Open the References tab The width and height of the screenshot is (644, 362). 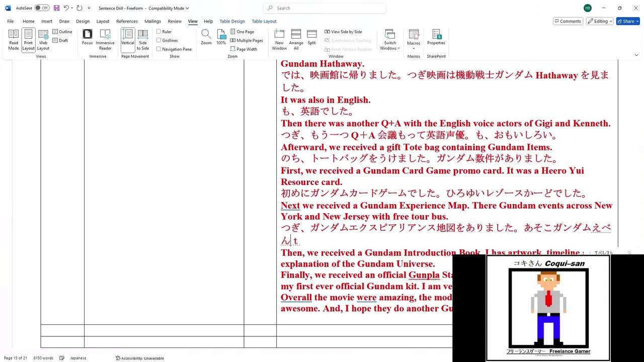[127, 21]
